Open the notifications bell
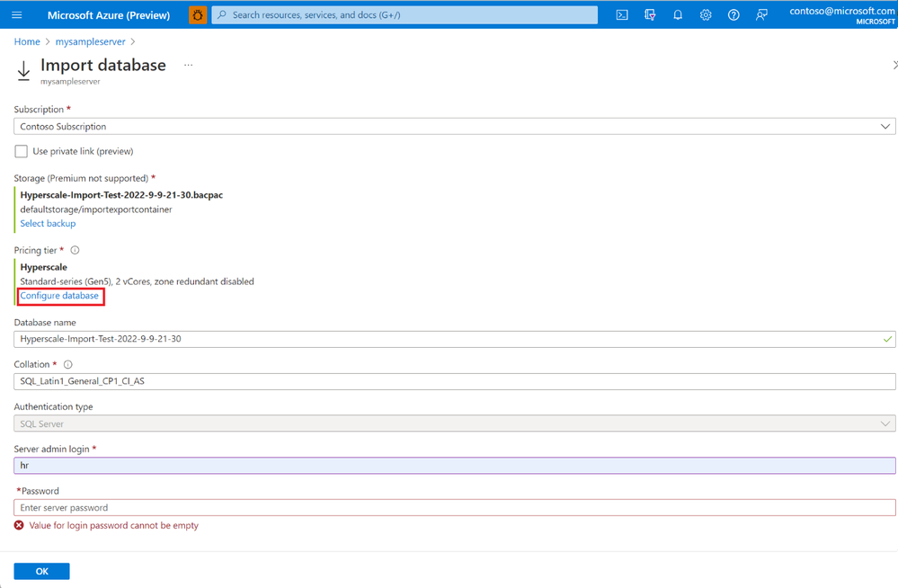This screenshot has width=898, height=588. (678, 15)
